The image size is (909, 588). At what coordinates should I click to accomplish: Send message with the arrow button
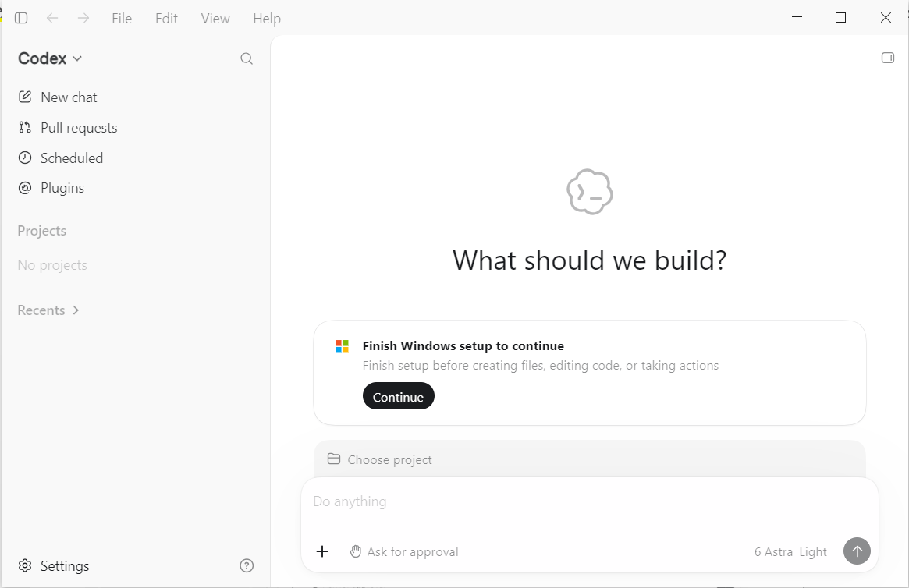tap(857, 551)
